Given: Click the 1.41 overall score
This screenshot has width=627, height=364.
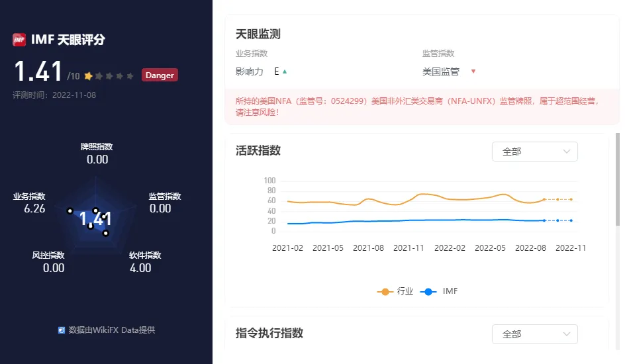Looking at the screenshot, I should [x=38, y=71].
